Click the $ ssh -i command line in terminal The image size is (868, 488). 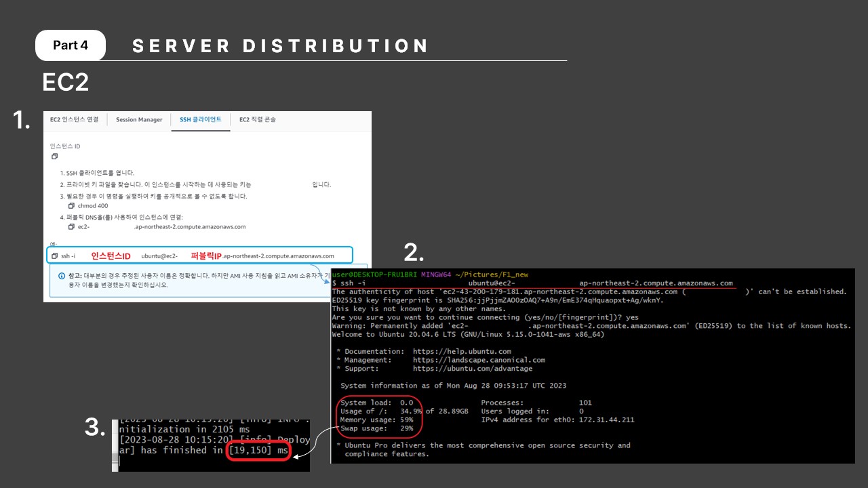pos(532,283)
